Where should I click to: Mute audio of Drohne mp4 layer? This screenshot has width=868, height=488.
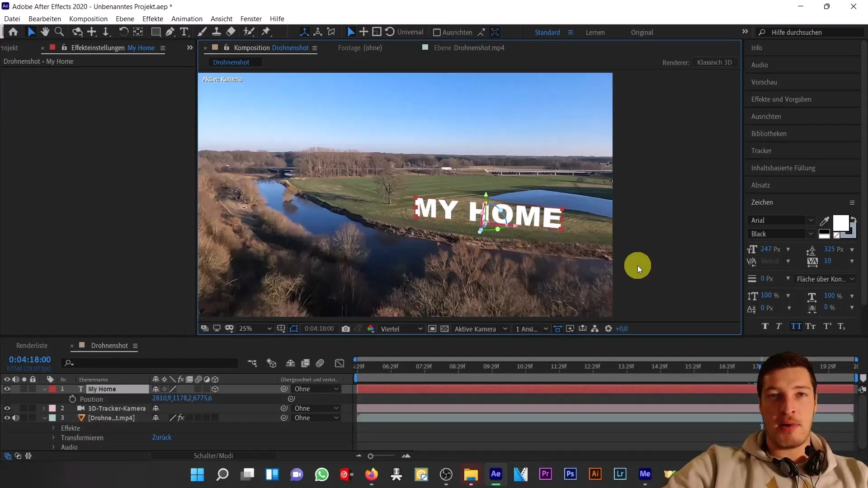pyautogui.click(x=16, y=418)
